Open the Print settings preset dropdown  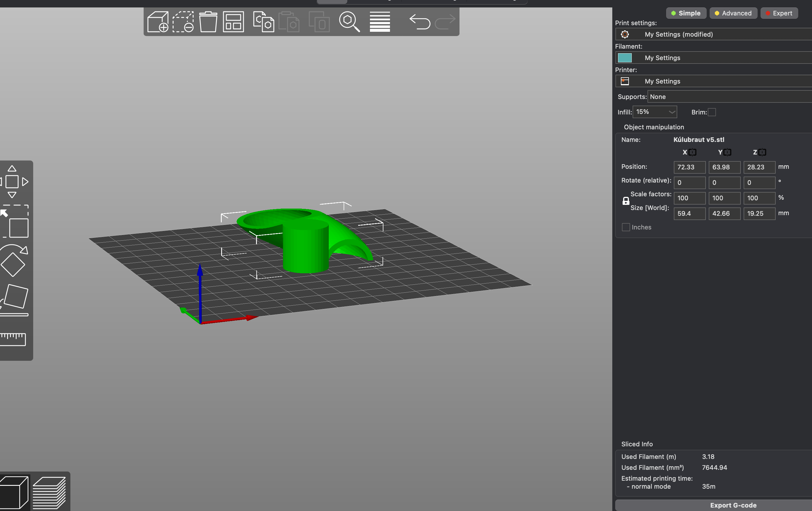(714, 34)
